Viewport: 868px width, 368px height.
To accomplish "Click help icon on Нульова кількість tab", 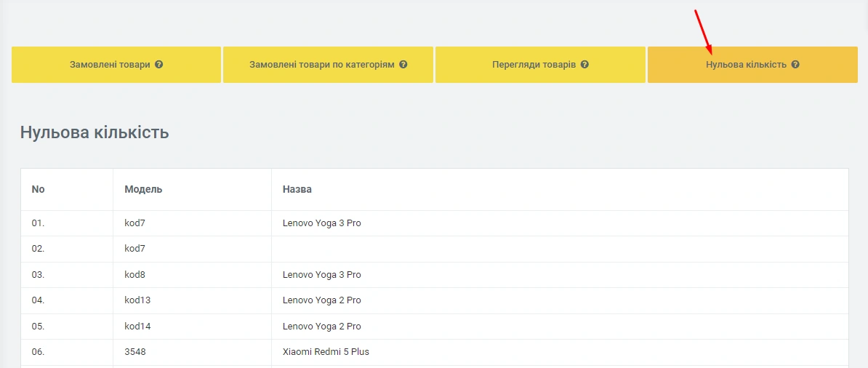I will 795,65.
